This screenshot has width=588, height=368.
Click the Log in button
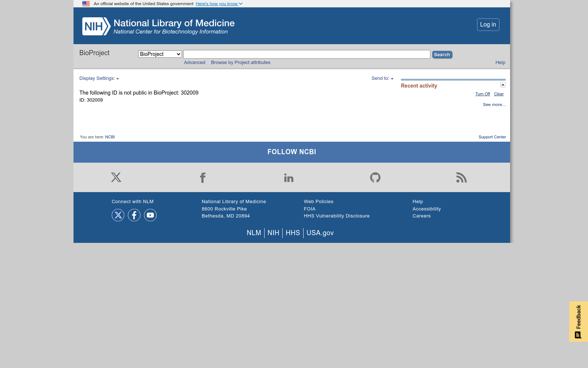pos(488,25)
